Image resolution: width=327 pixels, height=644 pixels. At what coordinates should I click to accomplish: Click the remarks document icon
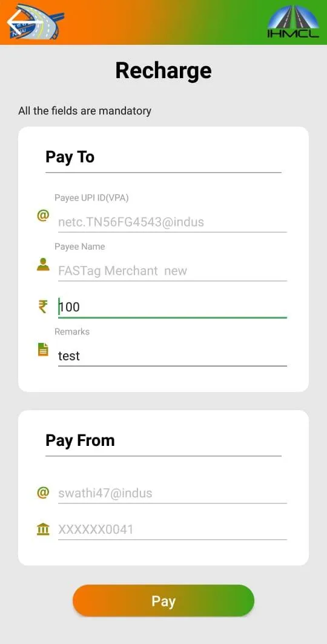pos(42,350)
